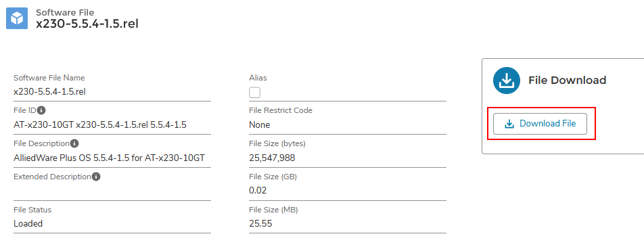
Task: Click the empty Extended Description field
Action: 112,191
